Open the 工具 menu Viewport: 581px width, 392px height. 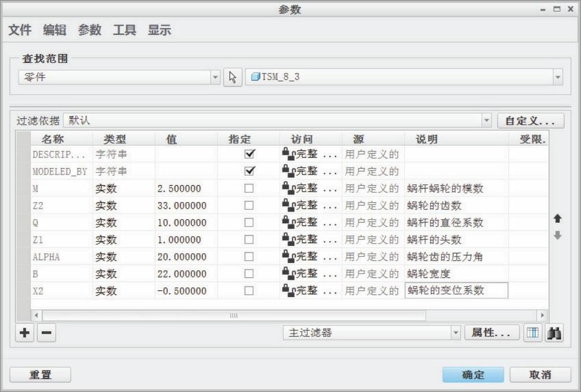point(124,31)
